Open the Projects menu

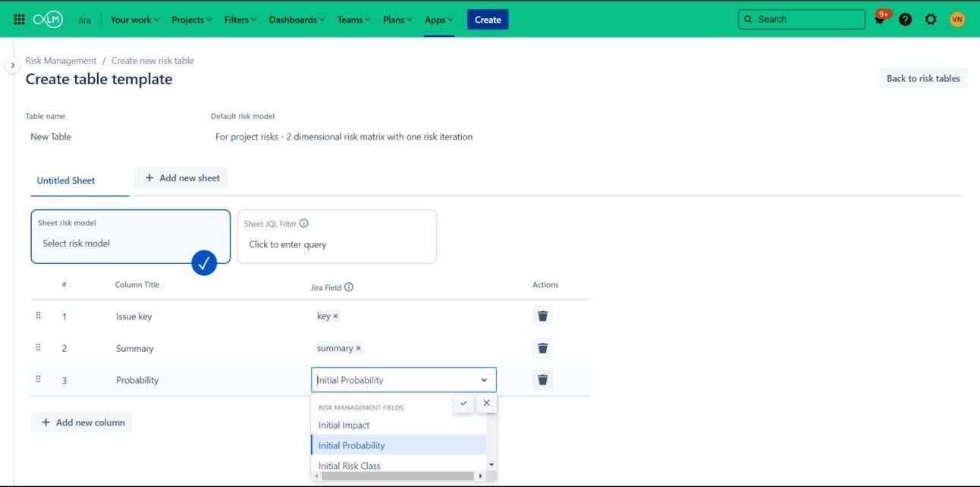click(x=192, y=20)
